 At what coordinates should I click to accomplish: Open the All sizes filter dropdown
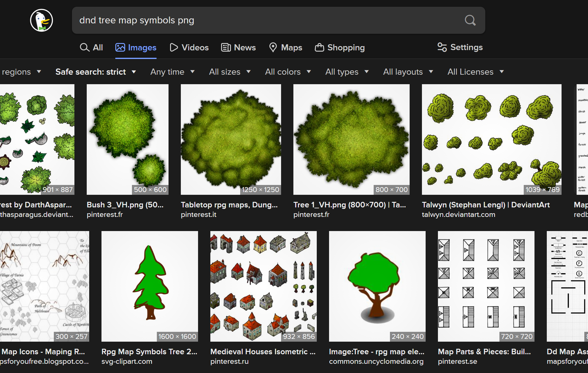[x=230, y=72]
